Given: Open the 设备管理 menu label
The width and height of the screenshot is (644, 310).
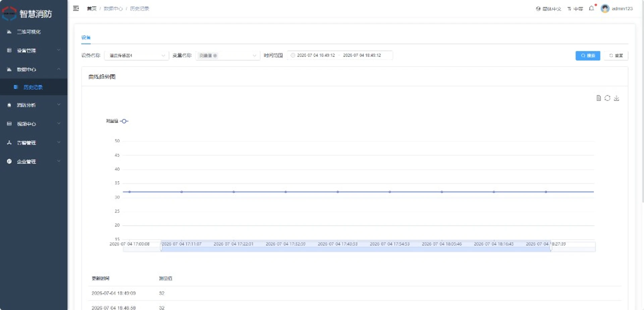Looking at the screenshot, I should tap(26, 51).
